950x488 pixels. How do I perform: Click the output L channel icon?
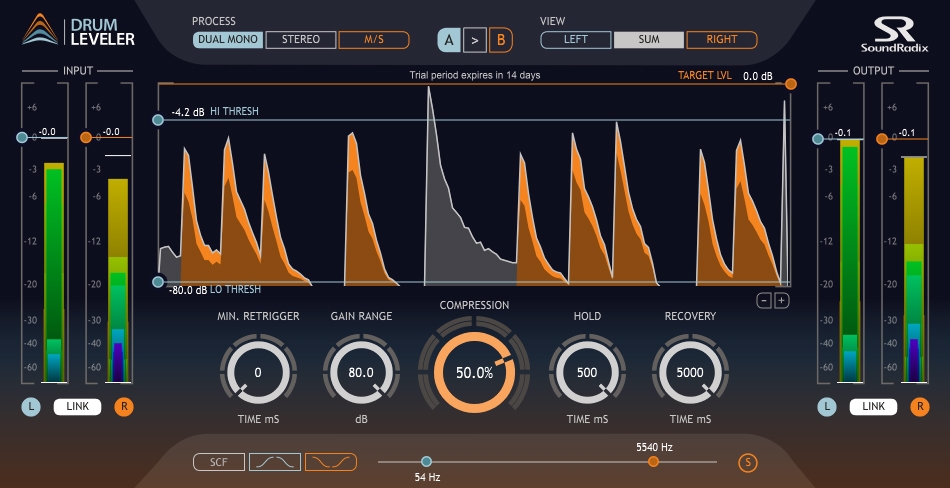[x=826, y=407]
